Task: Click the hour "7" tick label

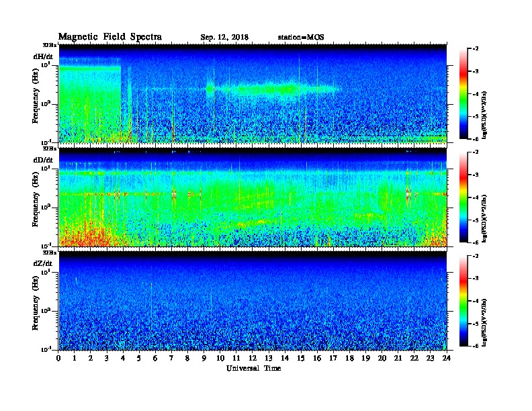Action: pyautogui.click(x=171, y=358)
